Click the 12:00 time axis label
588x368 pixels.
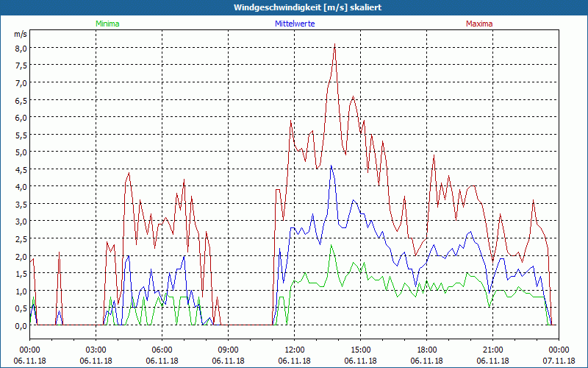pos(295,350)
